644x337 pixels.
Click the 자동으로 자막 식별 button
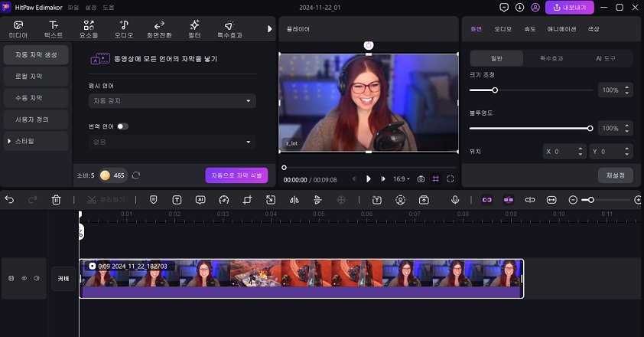click(236, 175)
